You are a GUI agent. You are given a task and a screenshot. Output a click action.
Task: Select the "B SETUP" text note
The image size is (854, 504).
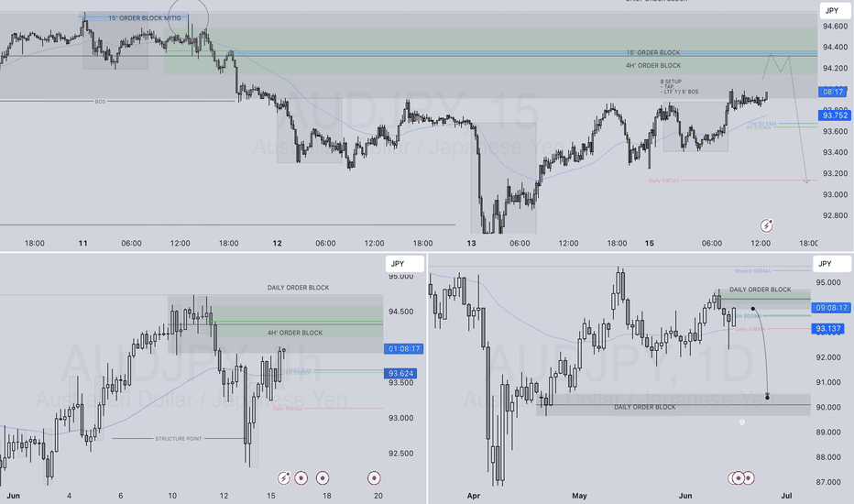[679, 87]
